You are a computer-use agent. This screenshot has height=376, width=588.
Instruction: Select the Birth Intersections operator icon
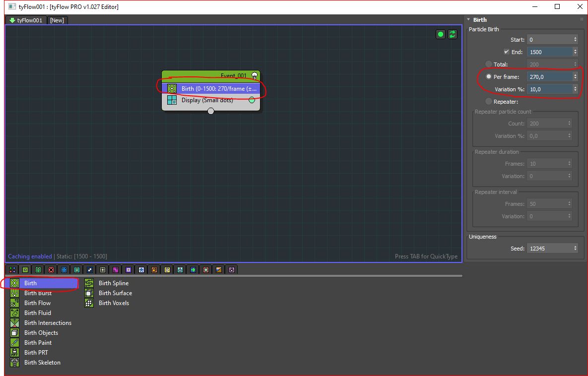(x=14, y=323)
